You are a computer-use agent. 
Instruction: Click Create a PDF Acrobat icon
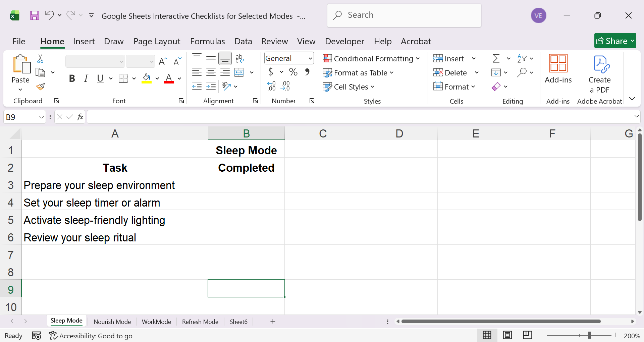(x=599, y=74)
